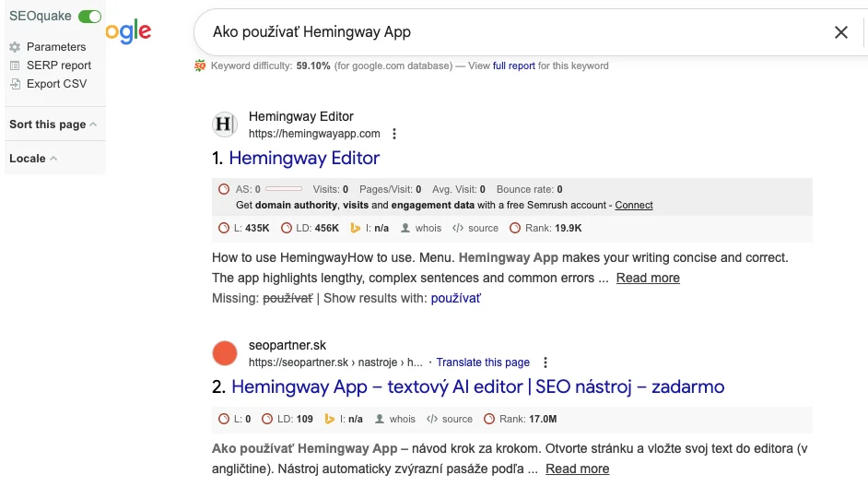View source for the first result
The image size is (868, 487).
coord(475,228)
